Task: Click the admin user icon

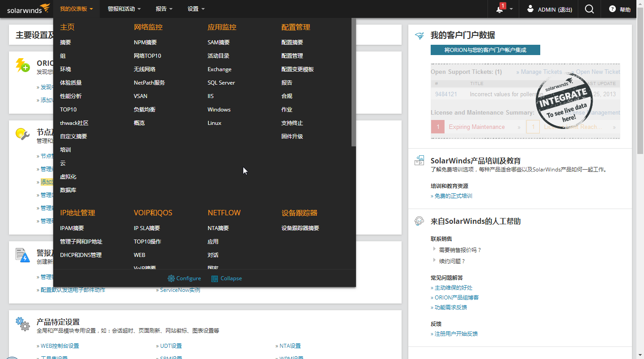Action: coord(530,9)
